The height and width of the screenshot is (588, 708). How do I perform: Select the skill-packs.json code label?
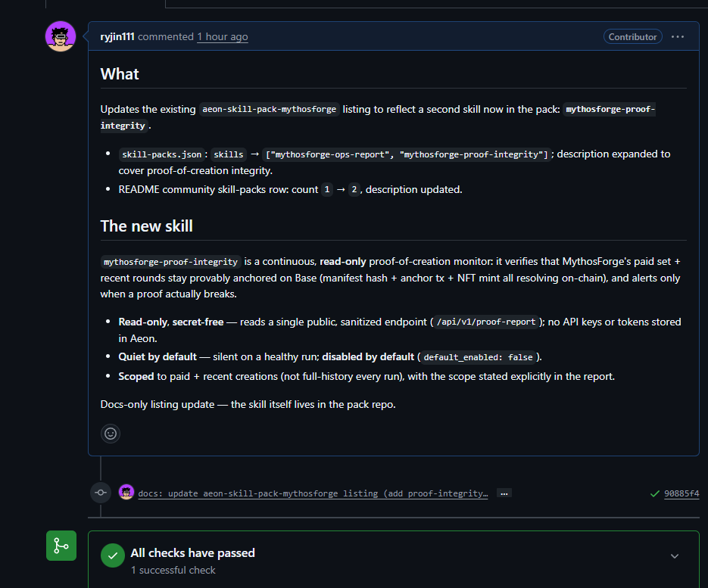pos(161,154)
